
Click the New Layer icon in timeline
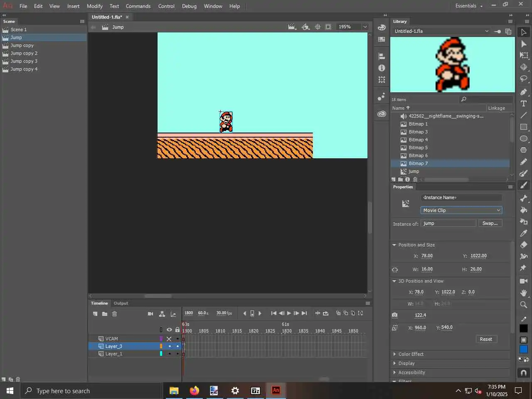(x=95, y=314)
